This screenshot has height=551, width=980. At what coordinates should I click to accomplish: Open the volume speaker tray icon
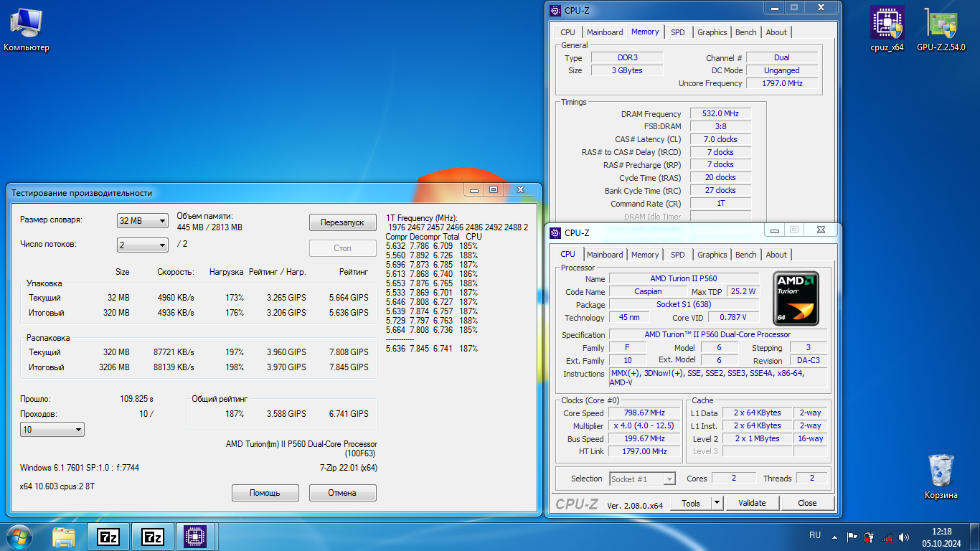[904, 536]
